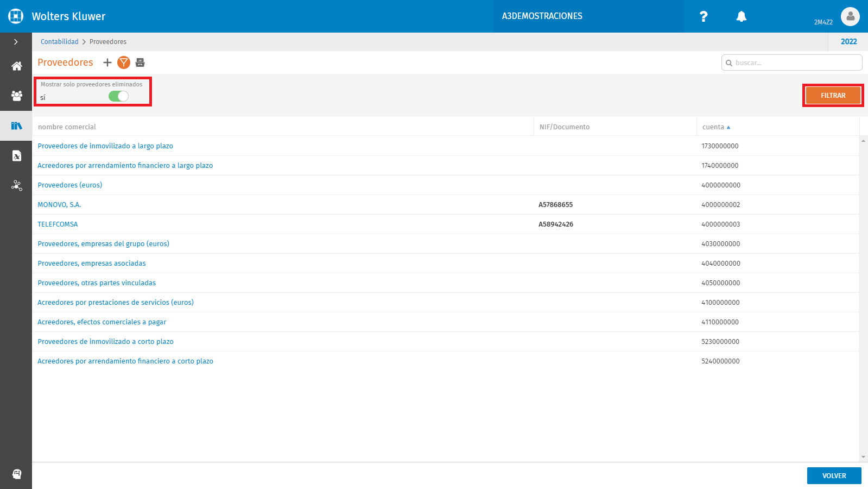Toggle 'Mostrar solo proveedores eliminados' switch

coord(118,96)
